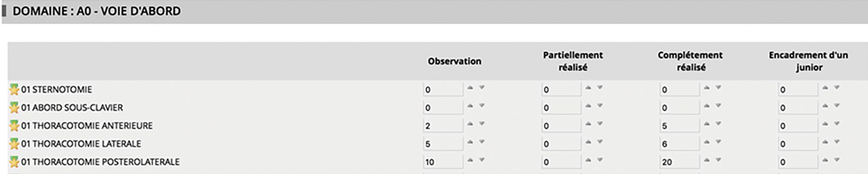Select the 01 THORACOTOMIE LATERALE row label
The width and height of the screenshot is (868, 174).
[81, 144]
